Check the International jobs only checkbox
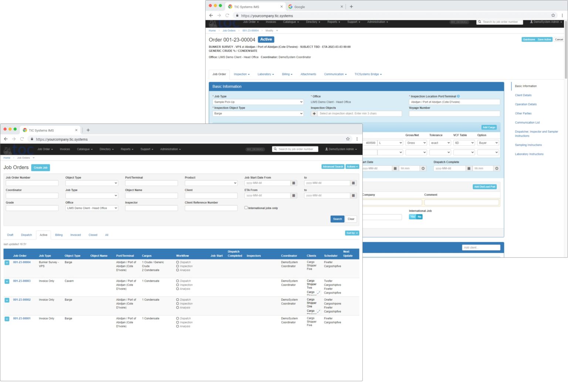 coord(246,208)
